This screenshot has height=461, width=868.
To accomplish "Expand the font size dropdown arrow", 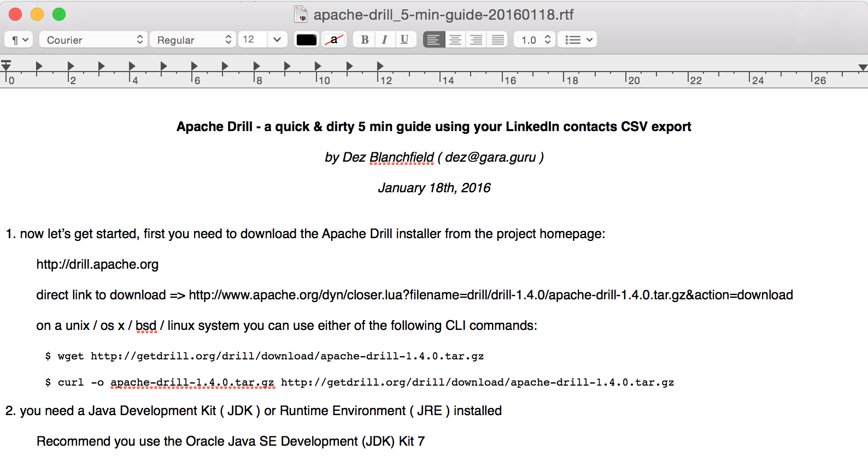I will 277,40.
